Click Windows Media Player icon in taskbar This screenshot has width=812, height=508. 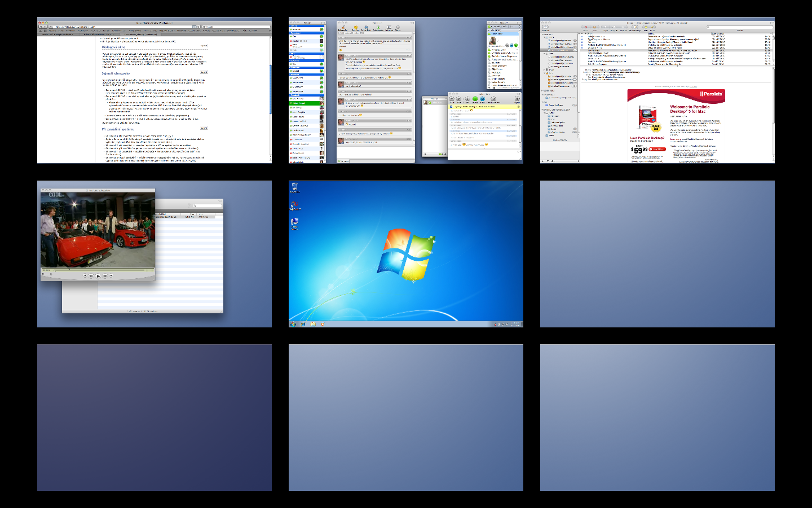click(x=322, y=324)
